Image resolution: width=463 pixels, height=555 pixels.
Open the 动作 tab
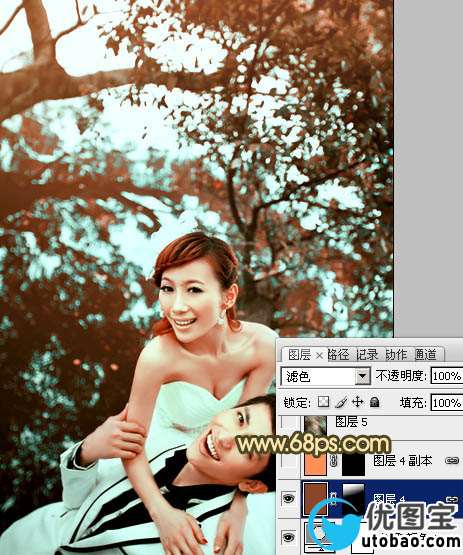point(396,354)
